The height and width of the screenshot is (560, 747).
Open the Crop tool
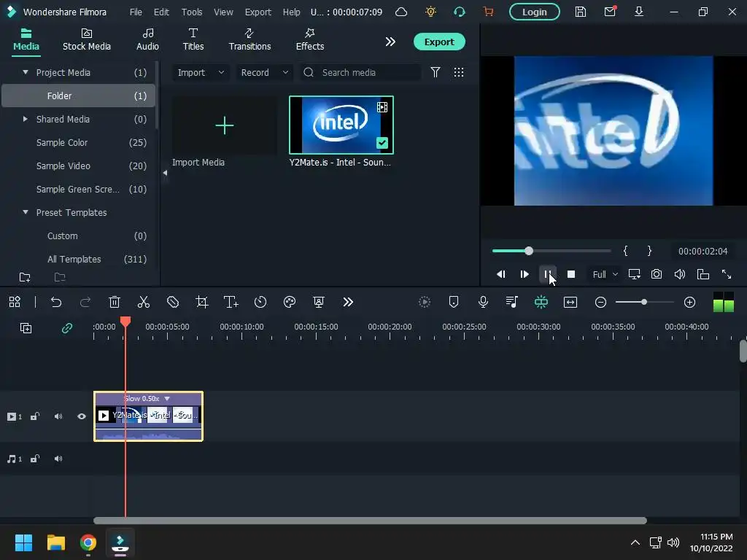pyautogui.click(x=202, y=302)
